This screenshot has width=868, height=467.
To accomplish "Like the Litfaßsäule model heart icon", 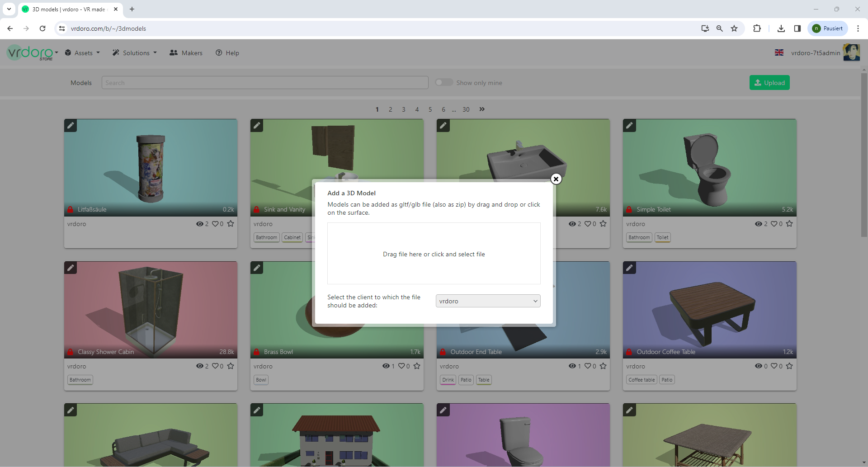I will coord(215,224).
